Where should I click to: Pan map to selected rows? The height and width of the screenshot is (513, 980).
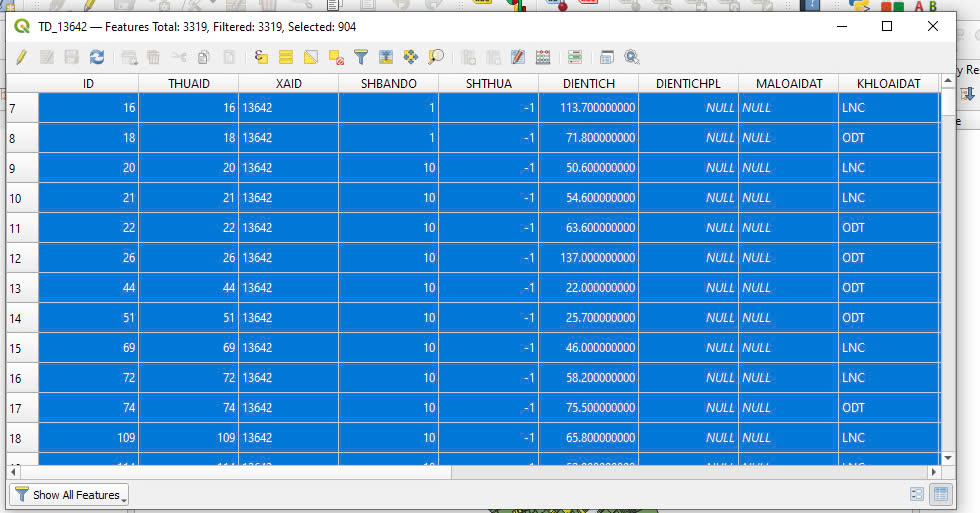pos(411,58)
